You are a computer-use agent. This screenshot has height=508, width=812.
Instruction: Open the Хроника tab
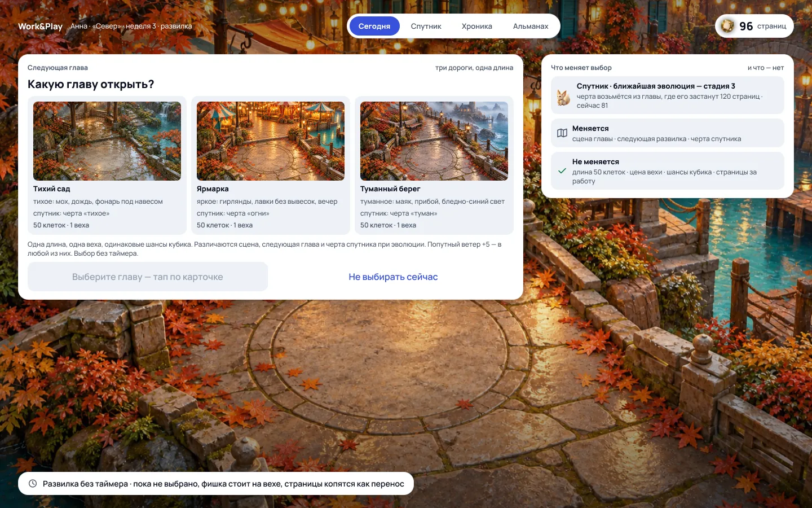[x=476, y=26]
